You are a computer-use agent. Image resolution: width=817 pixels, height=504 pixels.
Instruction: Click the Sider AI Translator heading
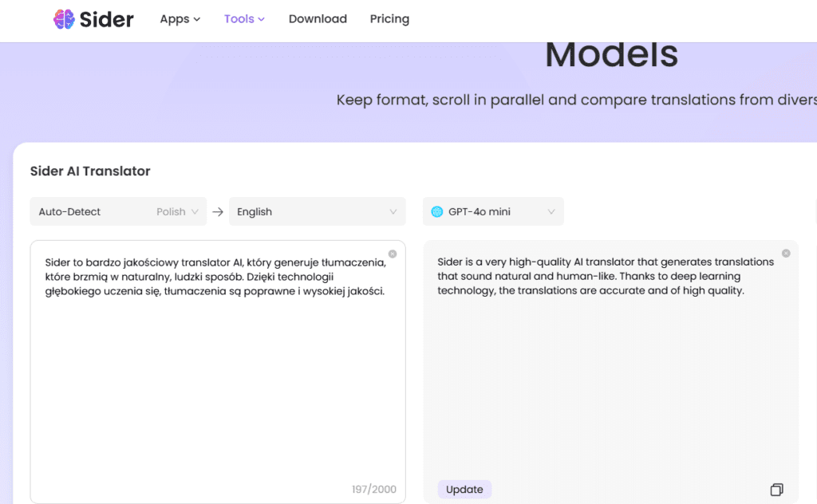pyautogui.click(x=90, y=171)
